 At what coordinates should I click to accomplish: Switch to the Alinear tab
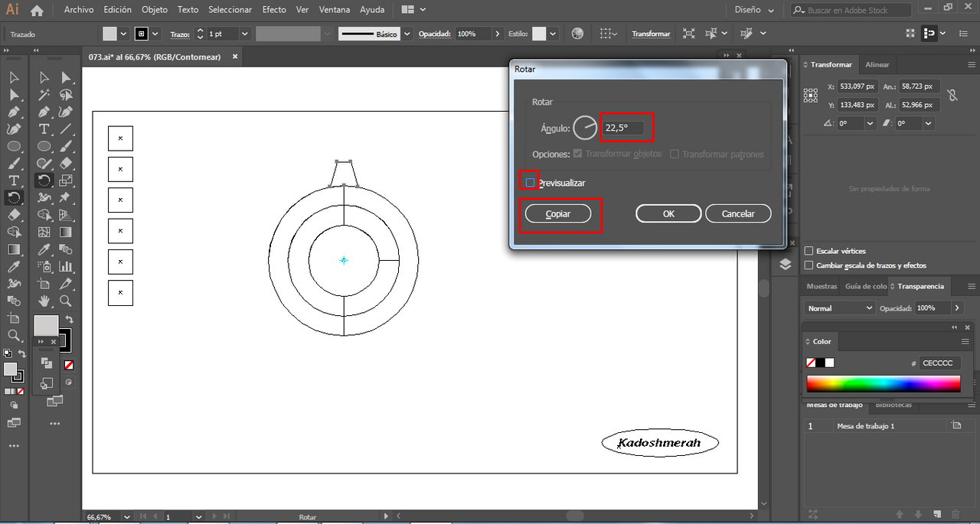pos(877,65)
